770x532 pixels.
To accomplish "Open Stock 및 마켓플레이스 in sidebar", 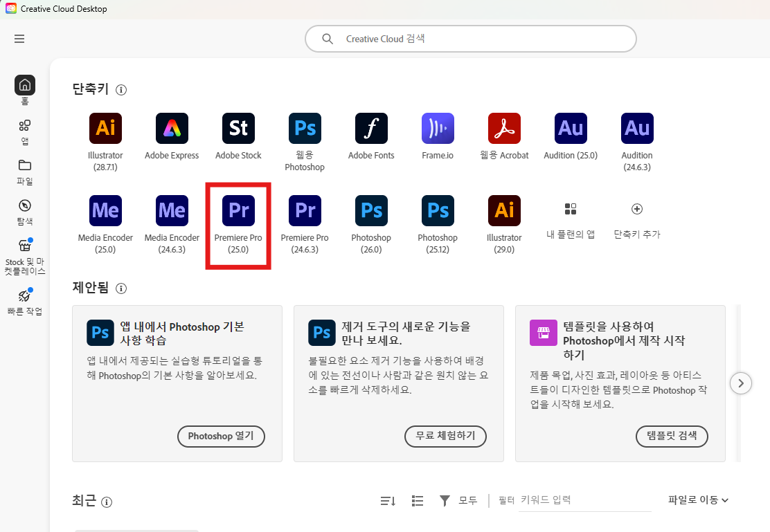I will coord(24,257).
